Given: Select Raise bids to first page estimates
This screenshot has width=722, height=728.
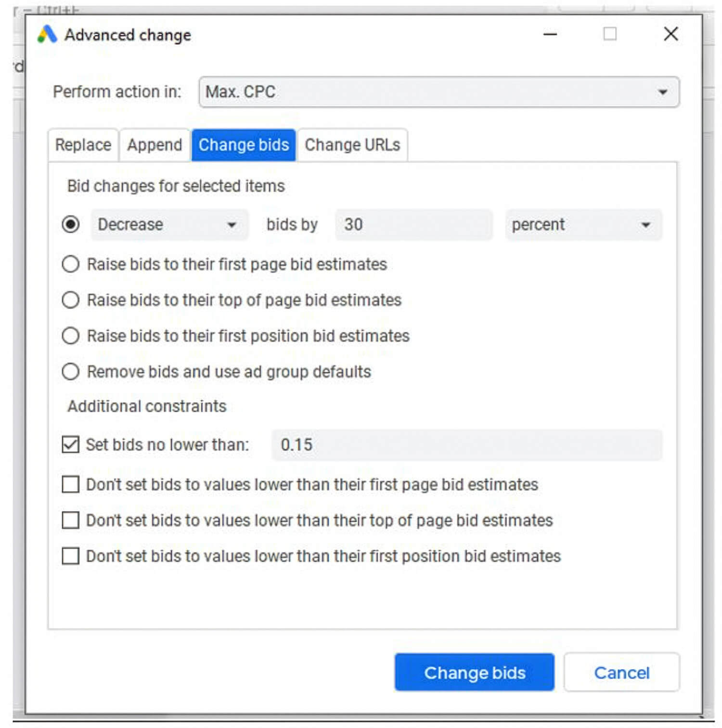Looking at the screenshot, I should [x=71, y=264].
